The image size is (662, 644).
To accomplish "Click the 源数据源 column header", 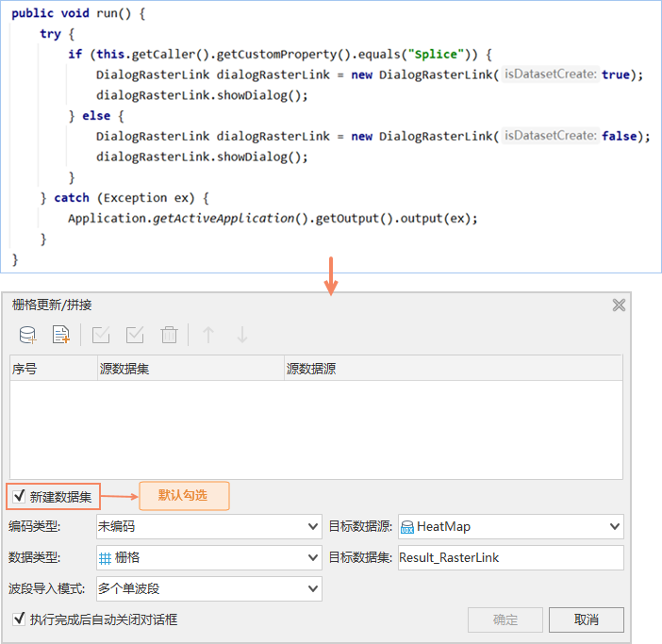I will [452, 369].
